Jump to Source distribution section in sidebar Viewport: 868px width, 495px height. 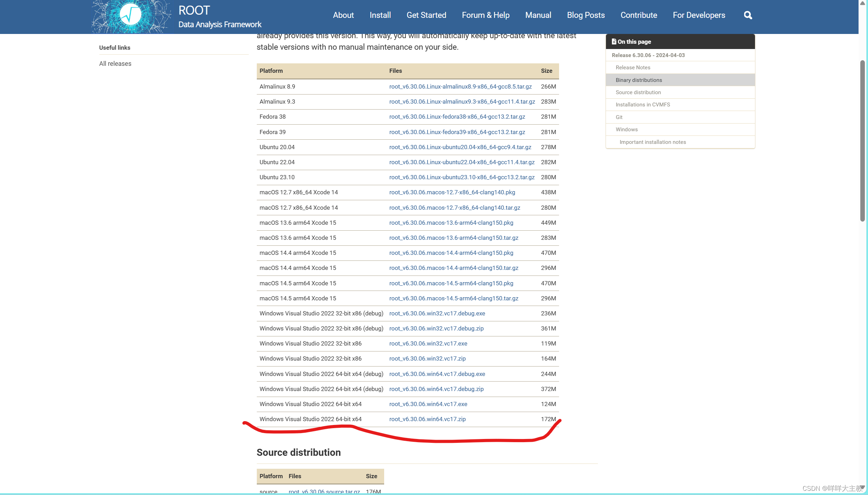pyautogui.click(x=638, y=92)
